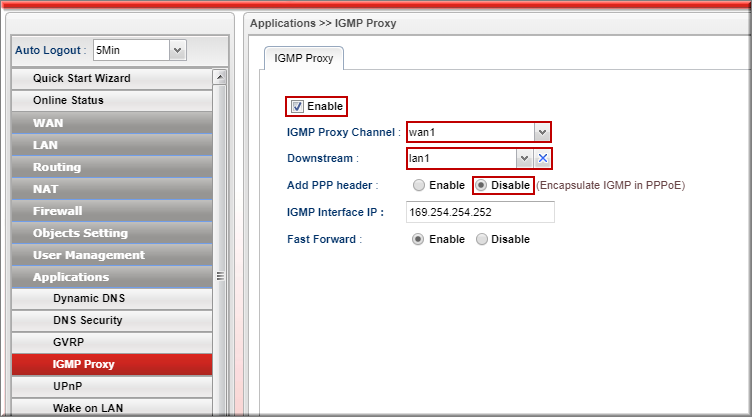This screenshot has width=752, height=417.
Task: Select Enable for Fast Forward
Action: 418,239
